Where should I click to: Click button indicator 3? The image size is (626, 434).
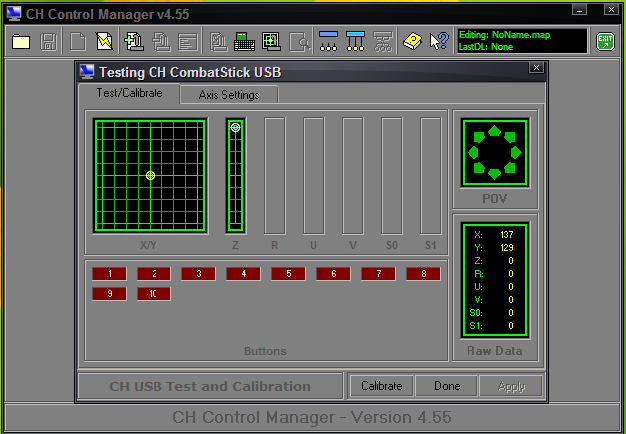coord(198,274)
